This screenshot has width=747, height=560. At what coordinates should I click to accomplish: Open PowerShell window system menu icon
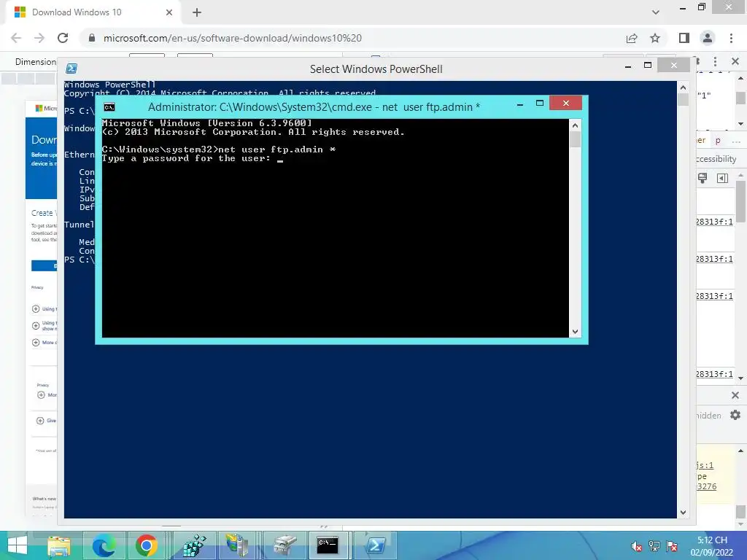click(71, 69)
